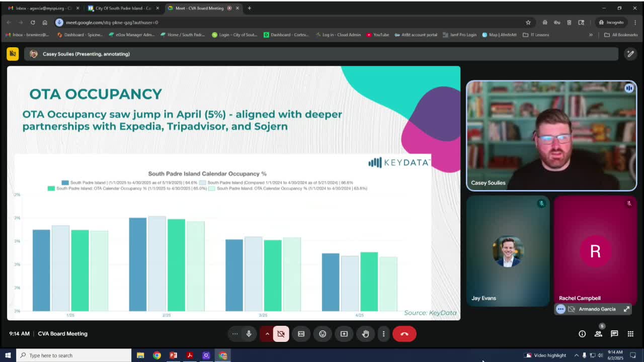Open more options vertical dots menu

(383, 334)
